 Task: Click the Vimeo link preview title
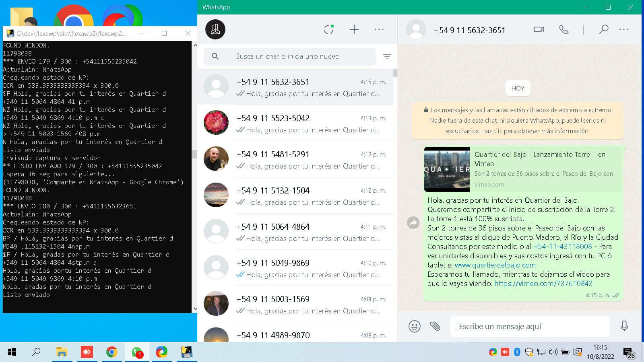pos(540,159)
